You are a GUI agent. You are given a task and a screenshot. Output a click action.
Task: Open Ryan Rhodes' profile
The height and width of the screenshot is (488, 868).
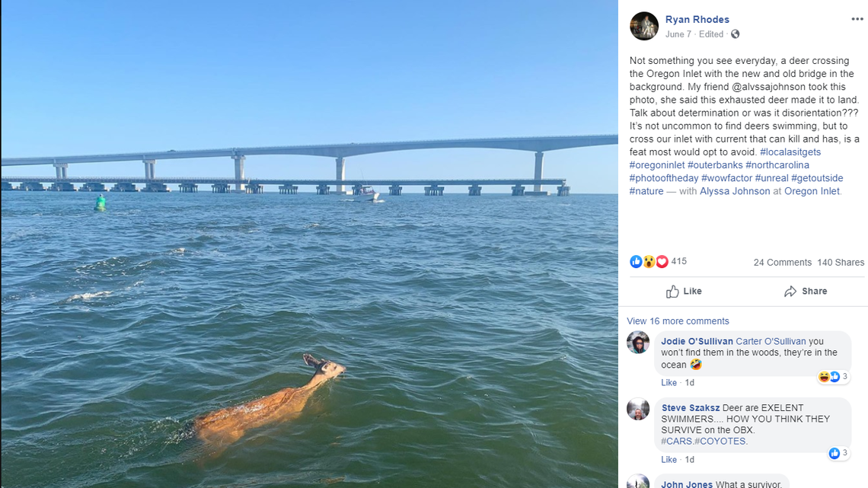(697, 19)
